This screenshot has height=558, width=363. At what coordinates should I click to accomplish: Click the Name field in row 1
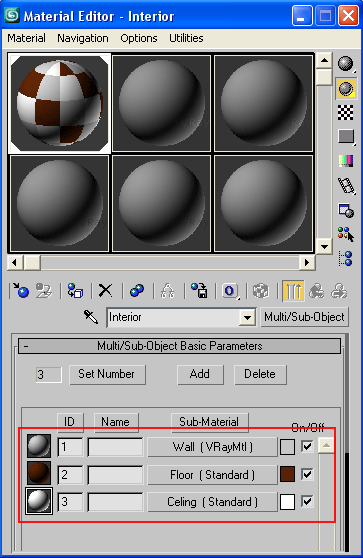115,447
